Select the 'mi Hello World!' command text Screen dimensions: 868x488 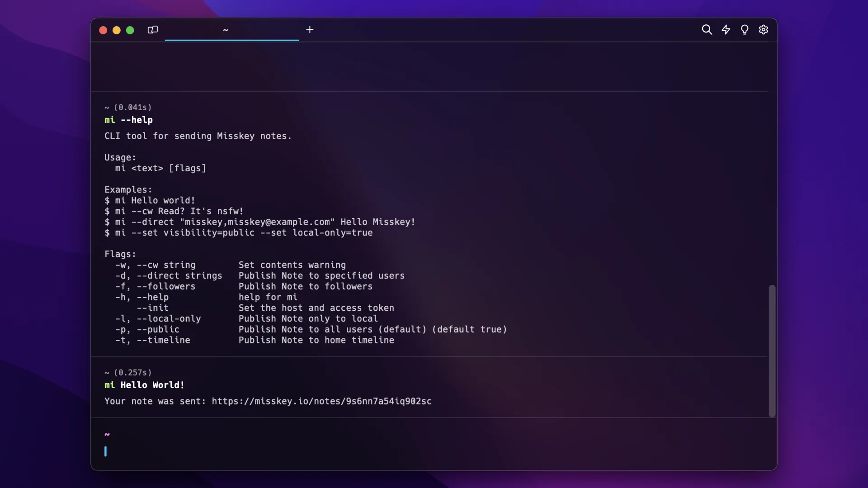click(x=144, y=385)
